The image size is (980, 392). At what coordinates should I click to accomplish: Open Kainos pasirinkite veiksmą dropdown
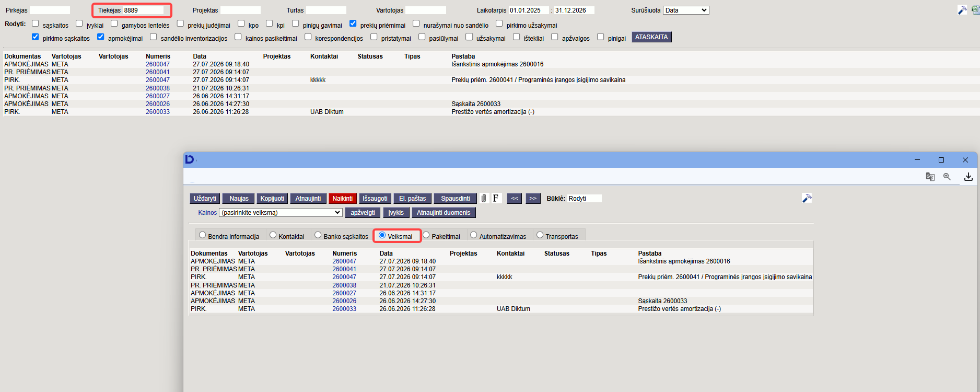pos(281,213)
